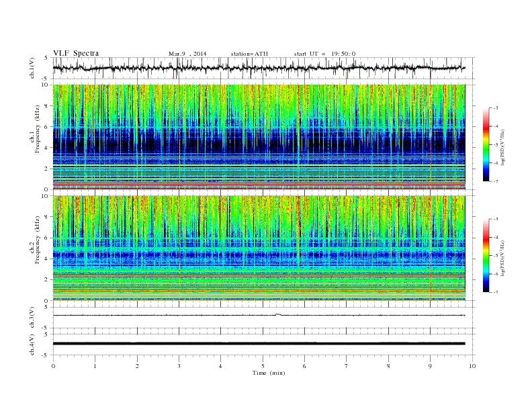The height and width of the screenshot is (411, 532).
Task: Click the 'station=ATH' label
Action: point(249,54)
